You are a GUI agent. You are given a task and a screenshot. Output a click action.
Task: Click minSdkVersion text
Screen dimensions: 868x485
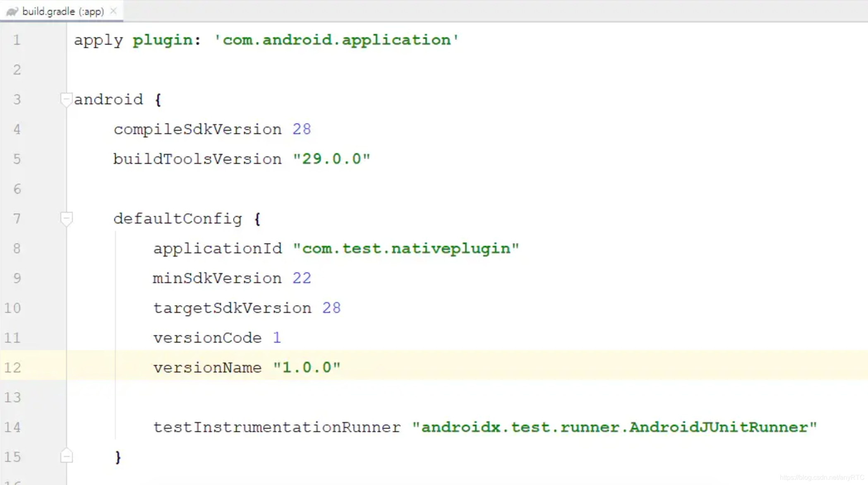(x=217, y=279)
